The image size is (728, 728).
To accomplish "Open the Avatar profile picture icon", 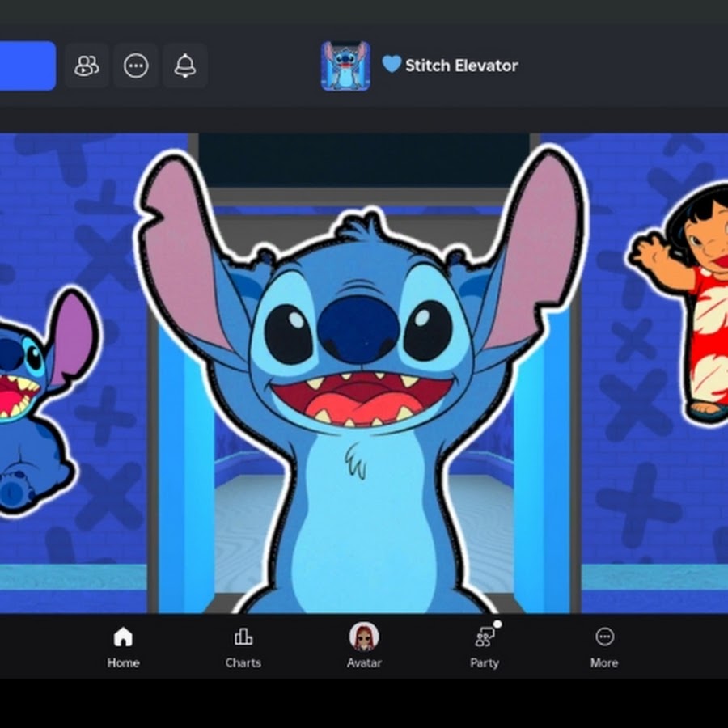I will (x=364, y=637).
